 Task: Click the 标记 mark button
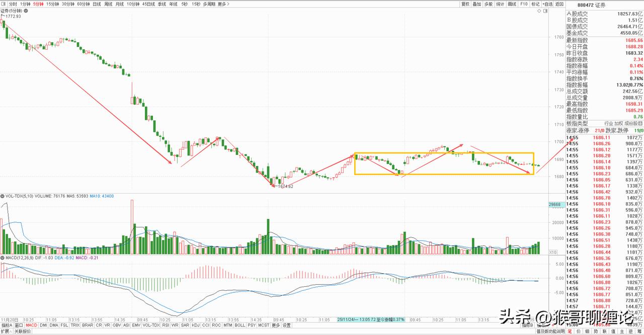535,4
